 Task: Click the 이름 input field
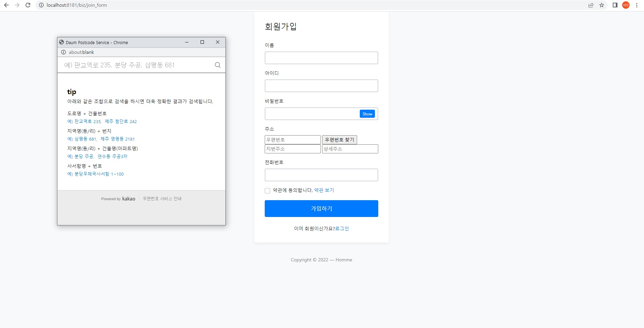[321, 58]
